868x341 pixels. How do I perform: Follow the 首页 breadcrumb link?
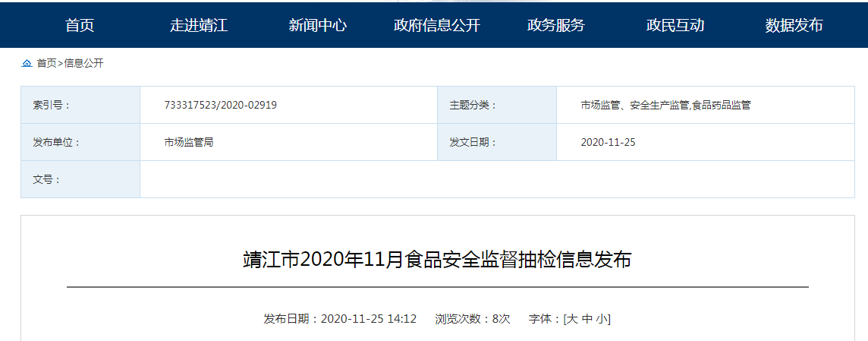click(46, 63)
